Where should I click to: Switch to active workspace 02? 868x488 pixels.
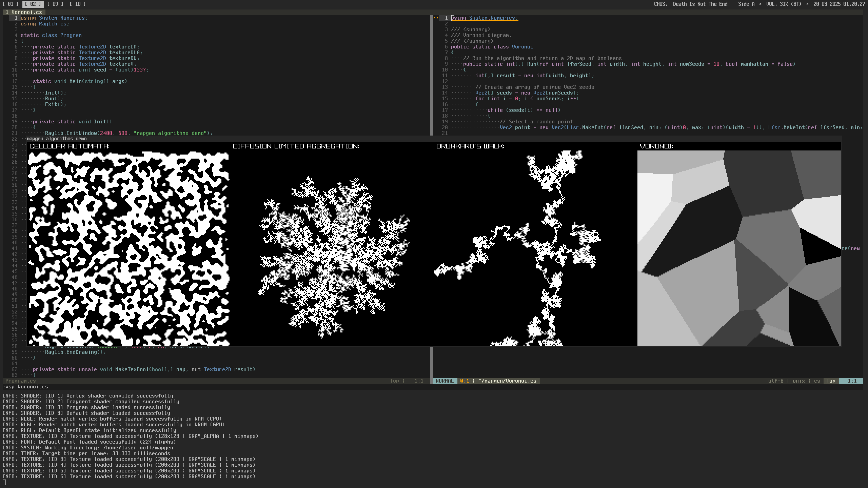33,4
